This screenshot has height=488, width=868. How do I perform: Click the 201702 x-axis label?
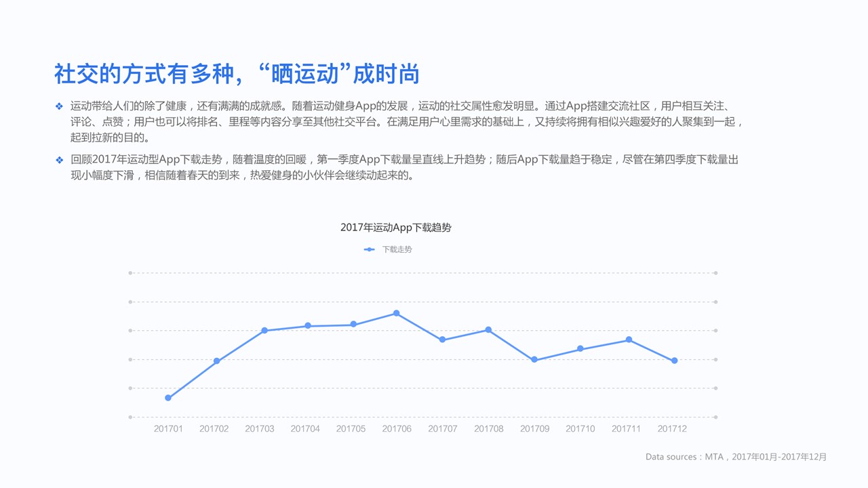214,429
